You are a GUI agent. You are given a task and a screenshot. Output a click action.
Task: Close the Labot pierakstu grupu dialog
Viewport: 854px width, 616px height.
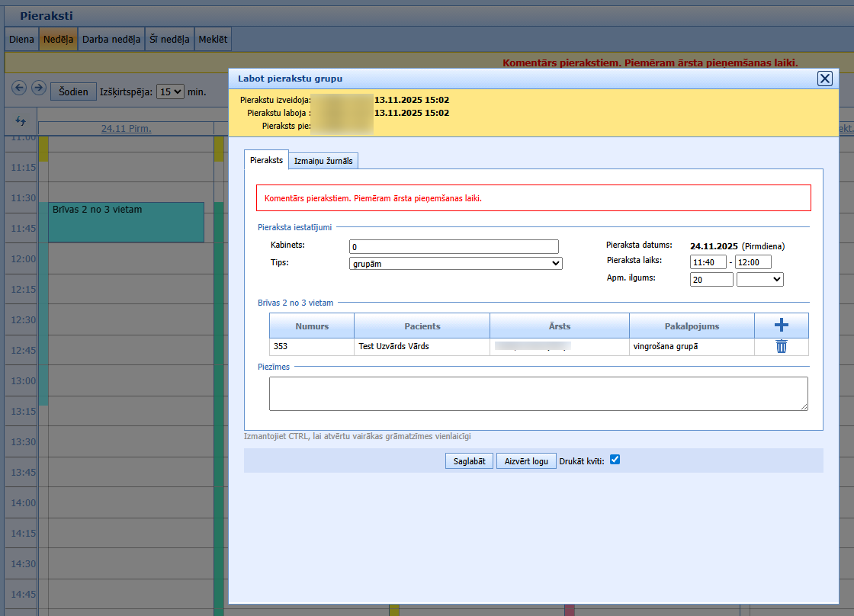(824, 79)
